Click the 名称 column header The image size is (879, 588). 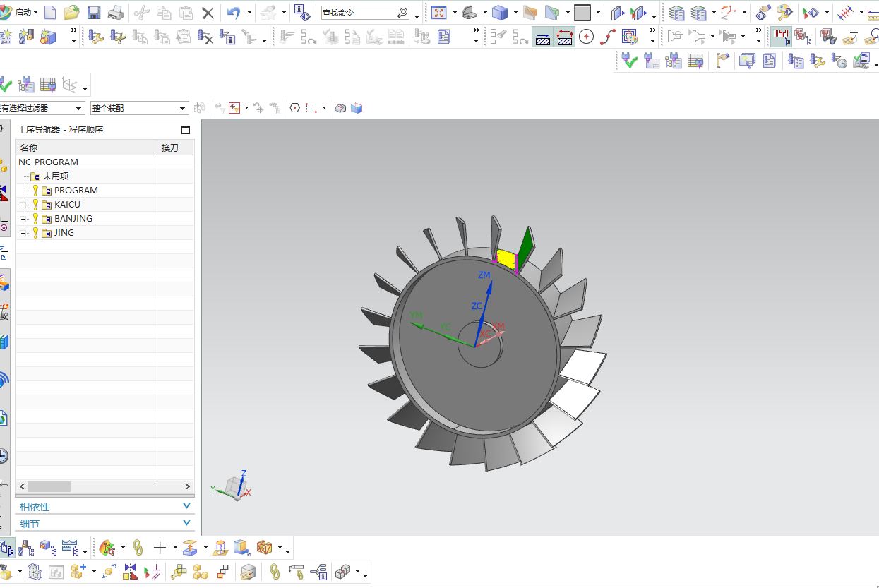tap(86, 148)
